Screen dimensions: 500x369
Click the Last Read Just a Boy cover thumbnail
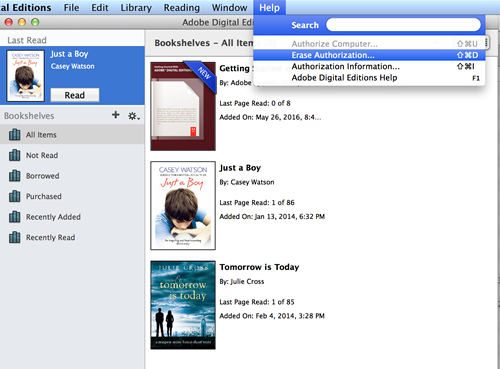tap(25, 76)
